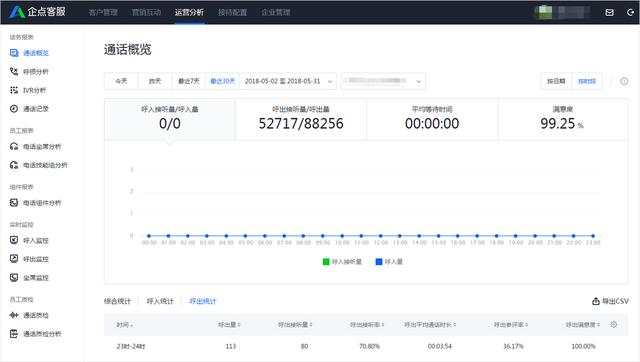Click the 100.00% table cell
This screenshot has height=362, width=640.
pyautogui.click(x=583, y=346)
